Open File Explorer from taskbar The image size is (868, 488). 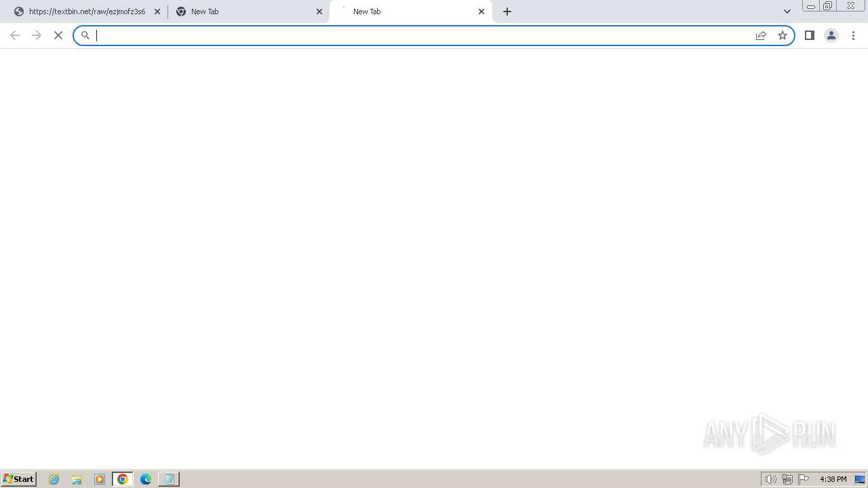pos(77,479)
